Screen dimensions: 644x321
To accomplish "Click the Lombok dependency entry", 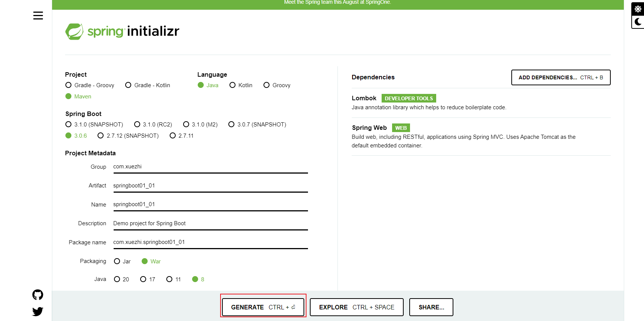I will [x=481, y=103].
